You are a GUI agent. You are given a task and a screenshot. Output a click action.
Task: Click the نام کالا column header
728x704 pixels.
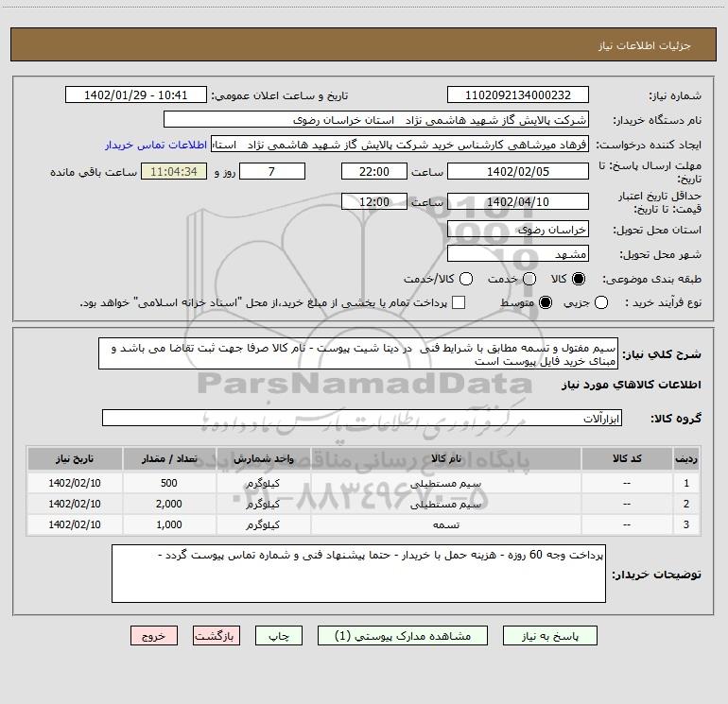(x=445, y=458)
